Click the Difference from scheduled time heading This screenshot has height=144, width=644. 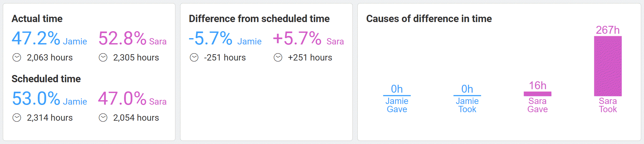(x=259, y=19)
